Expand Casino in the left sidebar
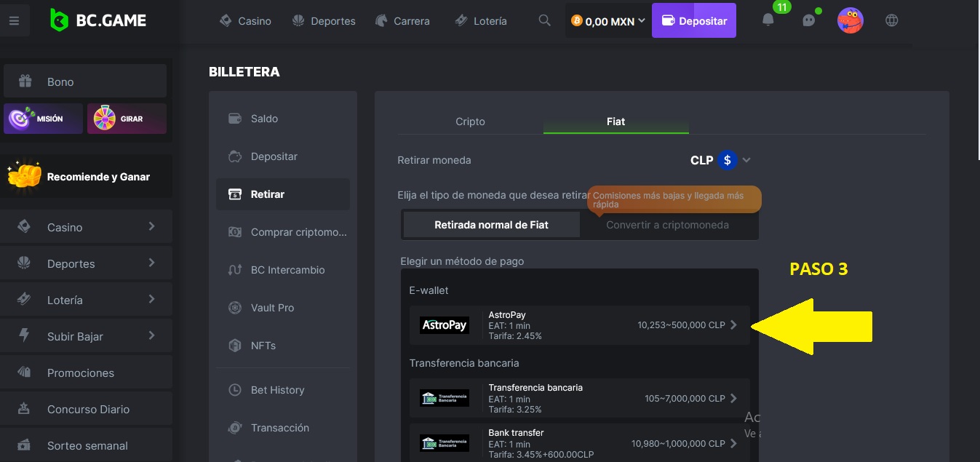Image resolution: width=980 pixels, height=462 pixels. coord(87,227)
